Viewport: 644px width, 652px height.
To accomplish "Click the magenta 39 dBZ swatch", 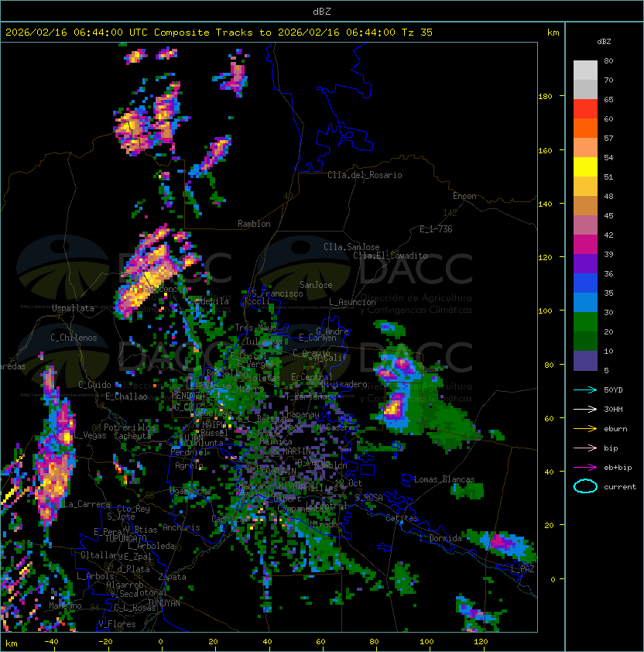I will point(585,245).
